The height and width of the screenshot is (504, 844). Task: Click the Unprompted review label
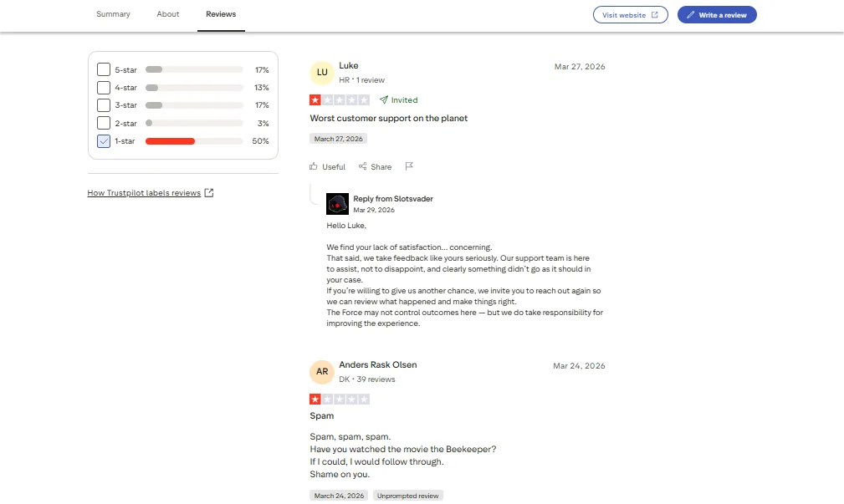click(x=407, y=496)
